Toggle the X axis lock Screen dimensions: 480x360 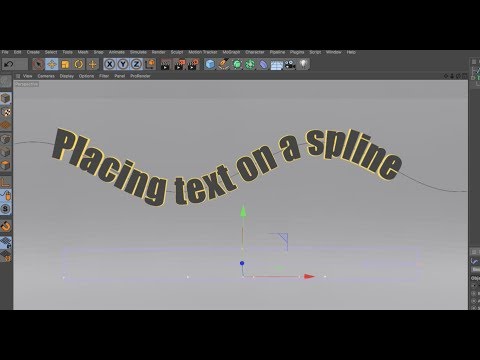click(x=110, y=64)
